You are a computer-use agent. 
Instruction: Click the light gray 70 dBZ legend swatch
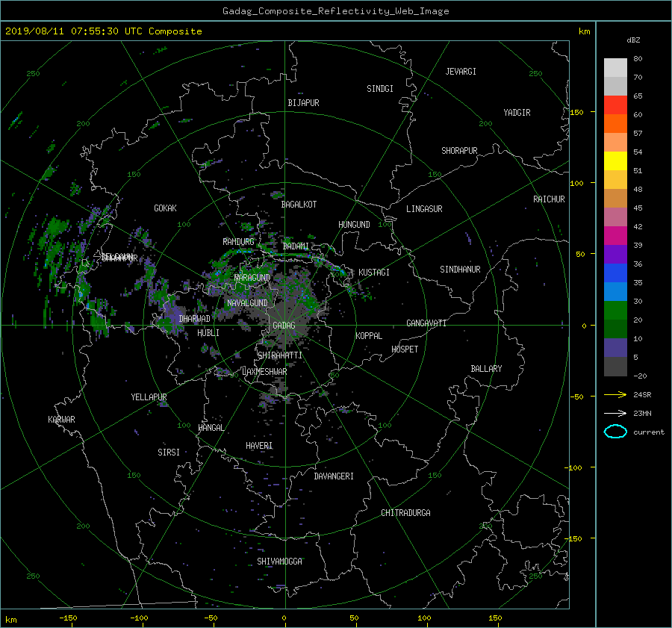coord(615,68)
